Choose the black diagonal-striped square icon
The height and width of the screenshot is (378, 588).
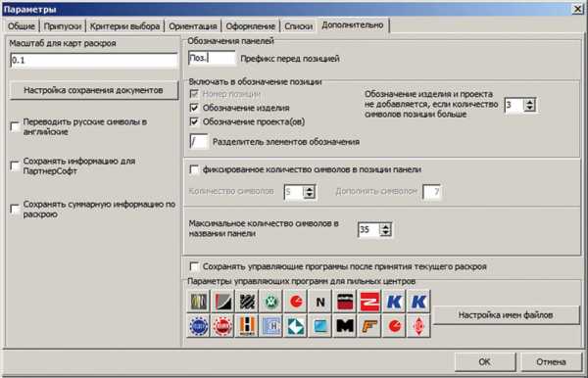247,301
